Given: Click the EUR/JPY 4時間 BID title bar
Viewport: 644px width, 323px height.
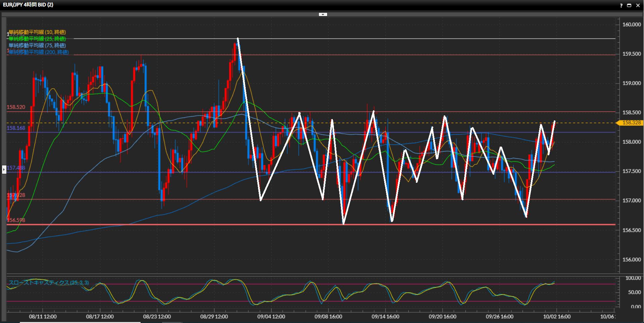Looking at the screenshot, I should click(x=28, y=5).
